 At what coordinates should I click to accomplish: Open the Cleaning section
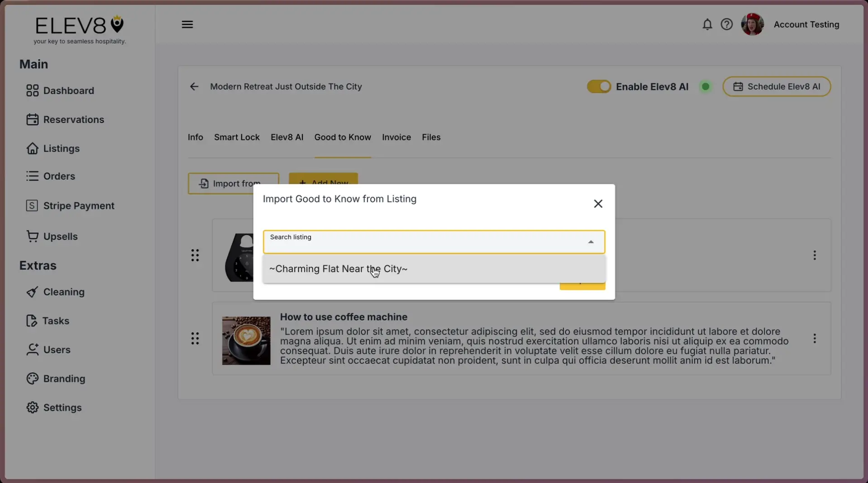64,292
